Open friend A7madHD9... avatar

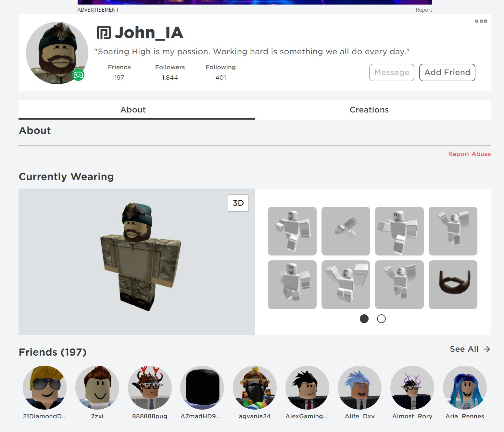202,387
